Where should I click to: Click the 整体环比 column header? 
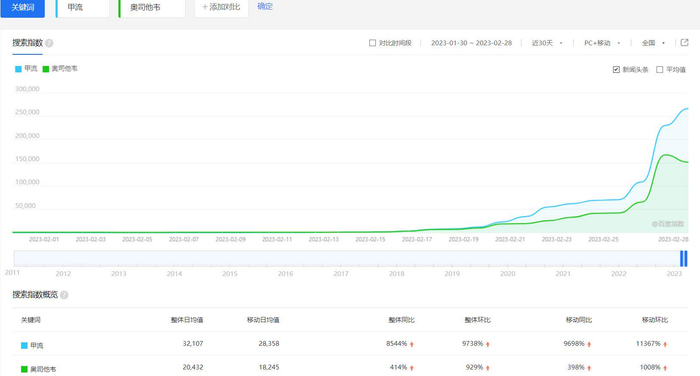click(477, 320)
